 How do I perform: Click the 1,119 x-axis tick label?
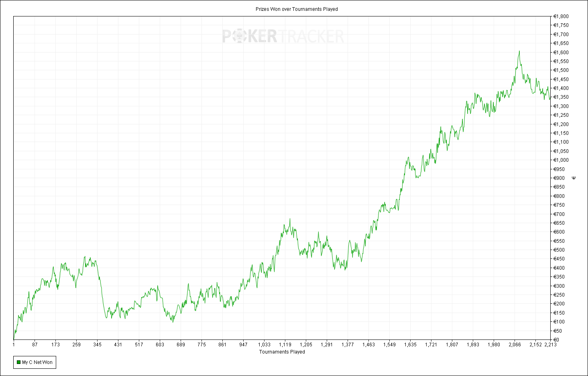(x=285, y=345)
